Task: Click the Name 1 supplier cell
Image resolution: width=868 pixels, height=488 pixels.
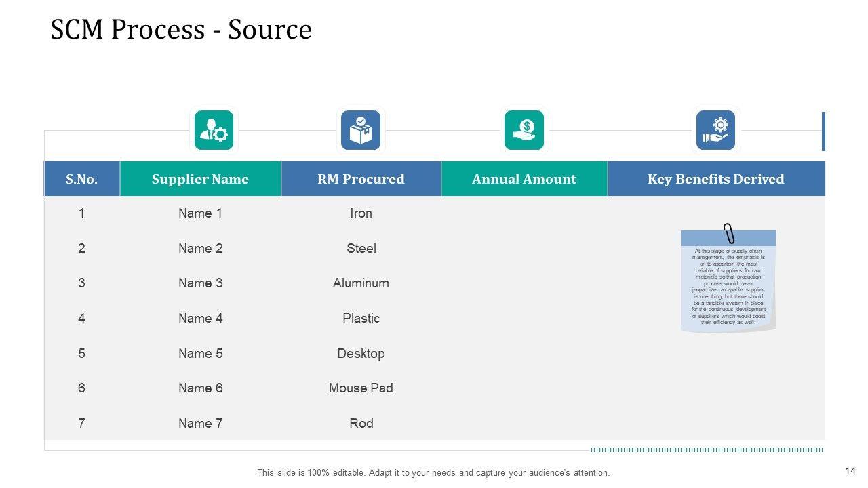Action: pyautogui.click(x=200, y=213)
